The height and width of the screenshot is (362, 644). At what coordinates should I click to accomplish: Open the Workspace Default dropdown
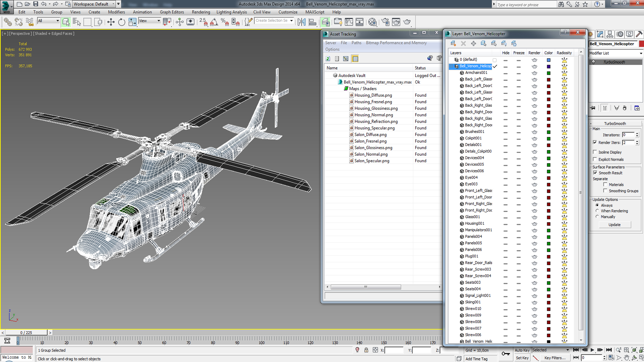(94, 4)
